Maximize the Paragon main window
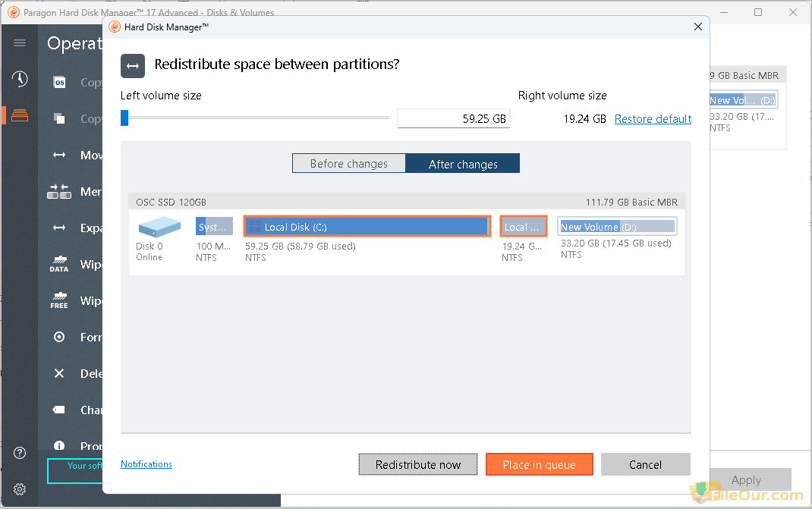Viewport: 812px width, 509px height. coord(758,12)
